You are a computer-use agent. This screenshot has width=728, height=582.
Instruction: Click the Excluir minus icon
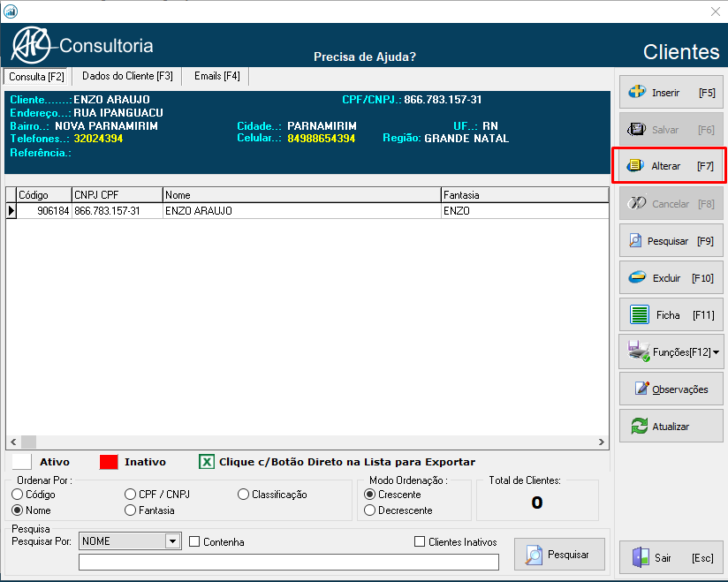tap(637, 277)
